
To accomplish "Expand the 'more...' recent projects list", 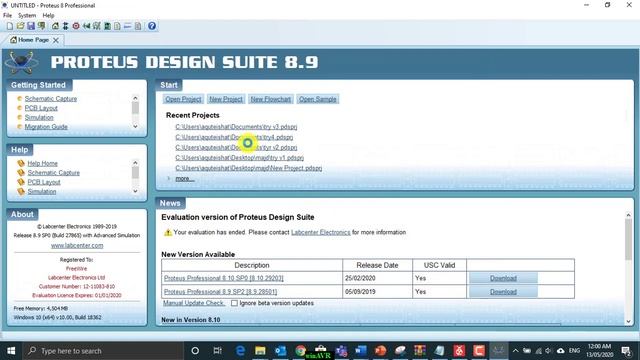I will point(184,179).
